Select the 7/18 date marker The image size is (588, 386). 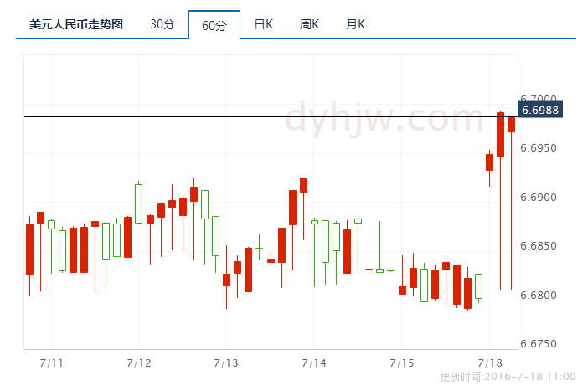point(489,363)
